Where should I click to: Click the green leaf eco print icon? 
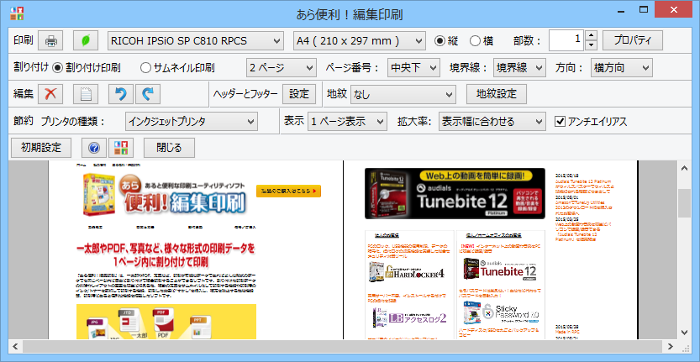85,41
